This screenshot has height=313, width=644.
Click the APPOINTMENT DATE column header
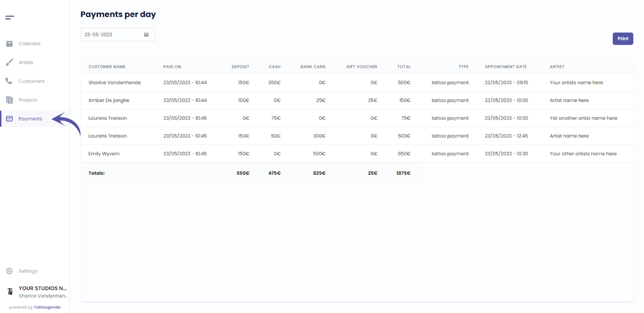point(506,67)
